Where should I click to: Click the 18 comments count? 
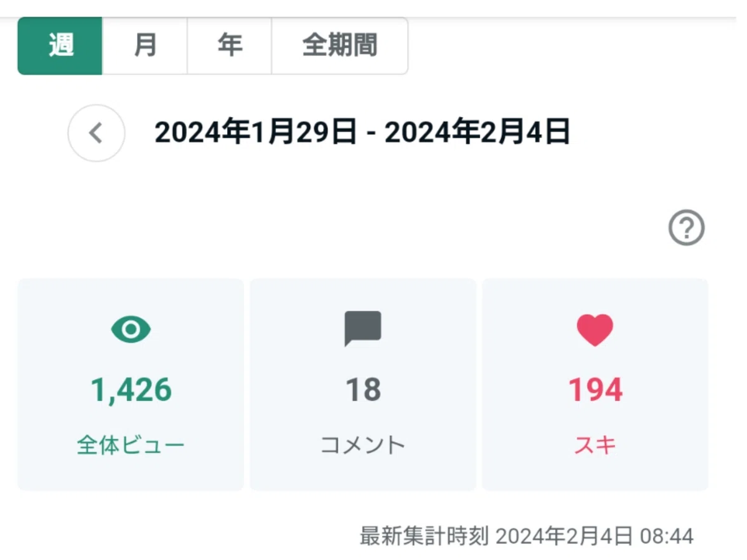coord(363,390)
